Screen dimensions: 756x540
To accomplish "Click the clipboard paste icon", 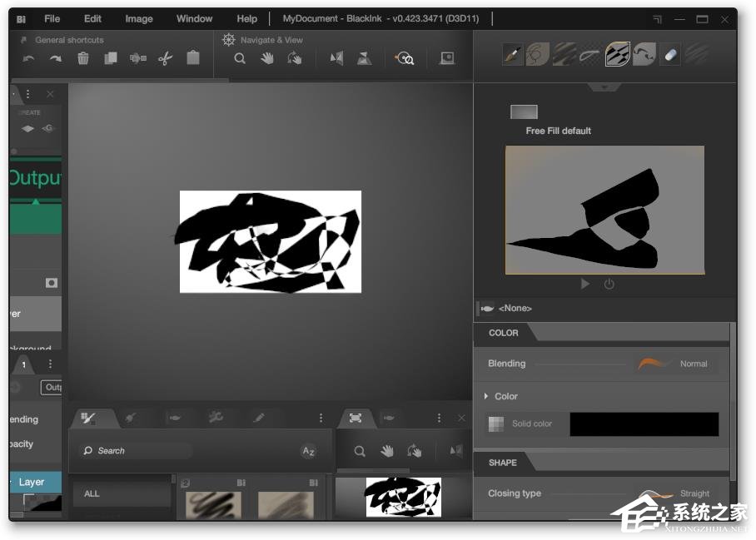I will tap(193, 58).
